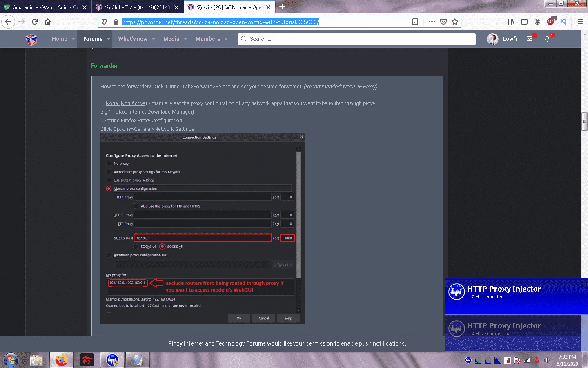Click the Lowfi user avatar

(492, 39)
